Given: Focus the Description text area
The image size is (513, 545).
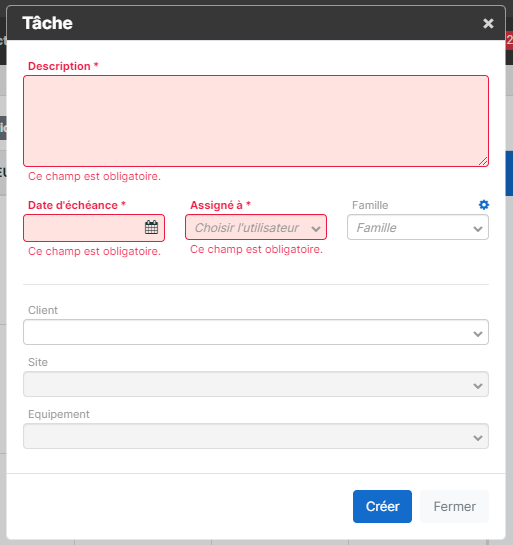Looking at the screenshot, I should (x=256, y=121).
